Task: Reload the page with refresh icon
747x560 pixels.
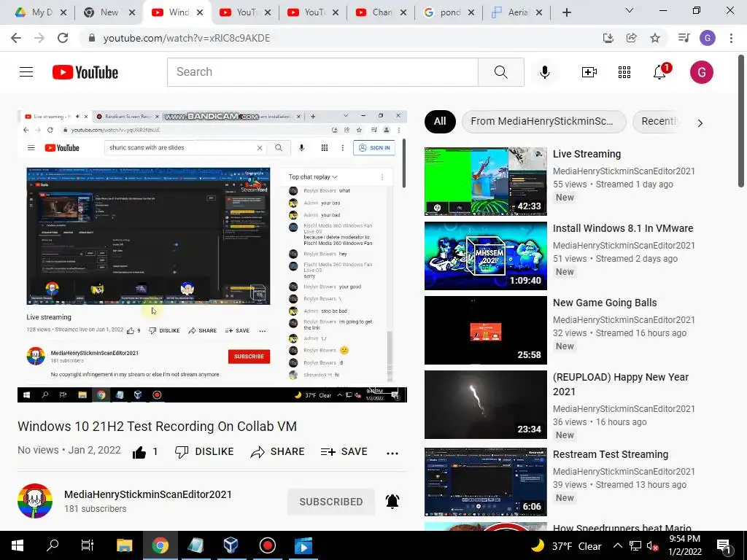Action: coord(63,38)
